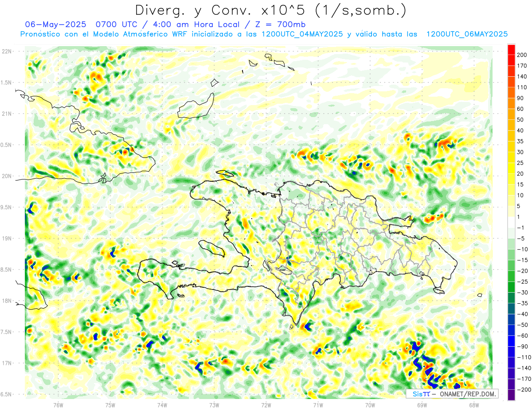Select the '-200' colorbar value
The height and width of the screenshot is (411, 532).
tap(524, 390)
